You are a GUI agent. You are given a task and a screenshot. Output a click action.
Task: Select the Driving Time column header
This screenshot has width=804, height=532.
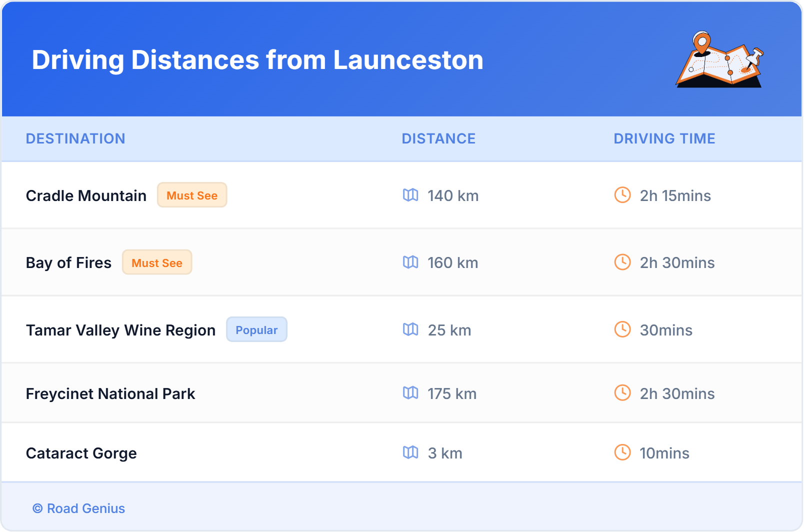pyautogui.click(x=664, y=138)
